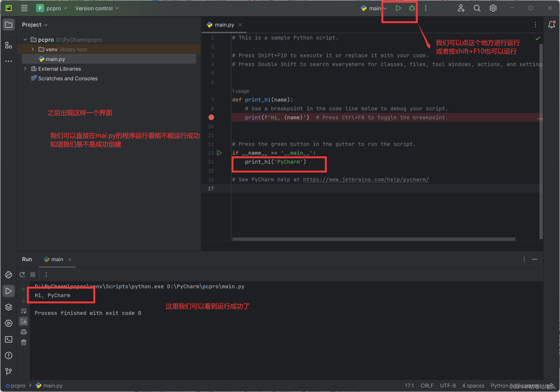This screenshot has height=392, width=560.
Task: Open Search Everywhere with the magnifier icon
Action: pyautogui.click(x=477, y=8)
